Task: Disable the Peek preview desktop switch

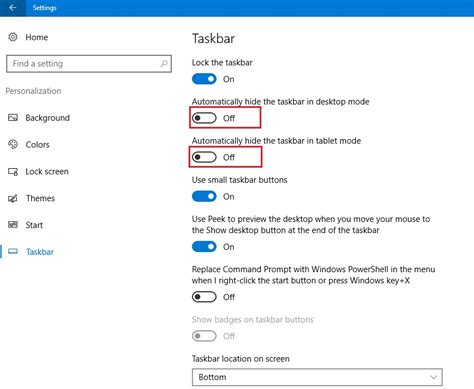Action: tap(204, 247)
